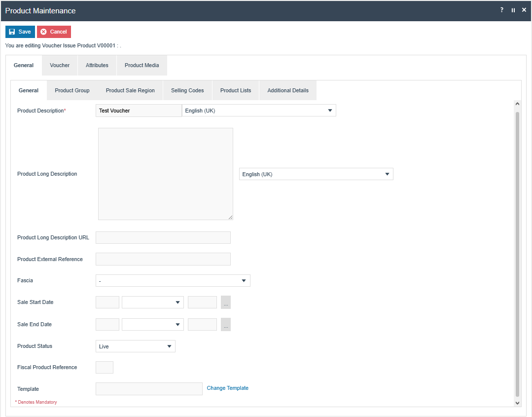Click the scrollbar down arrow
Image resolution: width=532 pixels, height=417 pixels.
click(517, 403)
